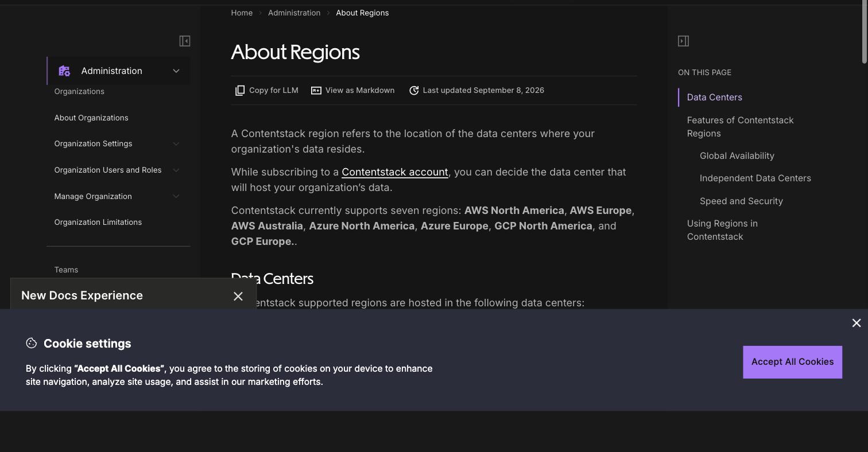The height and width of the screenshot is (452, 868).
Task: Click the Last updated September 8, 2026 text
Action: click(x=483, y=91)
